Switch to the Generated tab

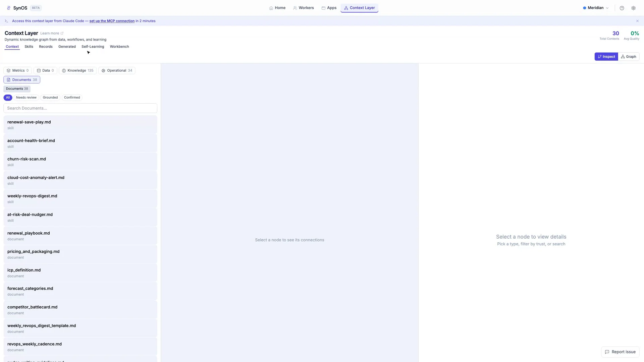pyautogui.click(x=67, y=47)
